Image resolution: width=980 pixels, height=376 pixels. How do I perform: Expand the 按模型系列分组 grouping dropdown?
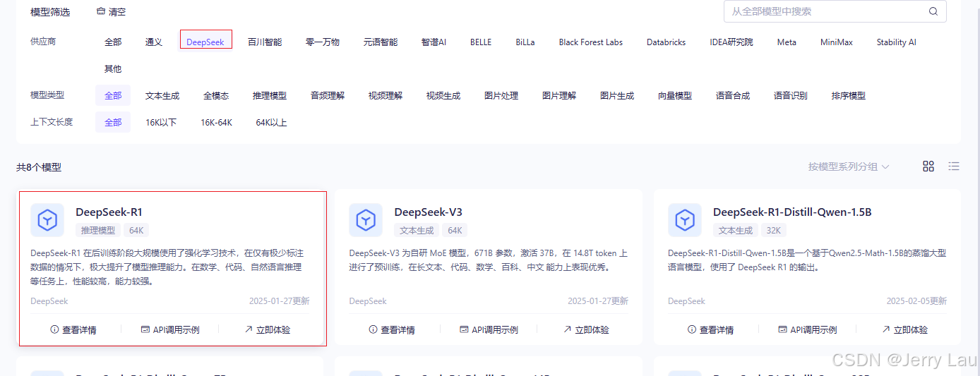849,166
